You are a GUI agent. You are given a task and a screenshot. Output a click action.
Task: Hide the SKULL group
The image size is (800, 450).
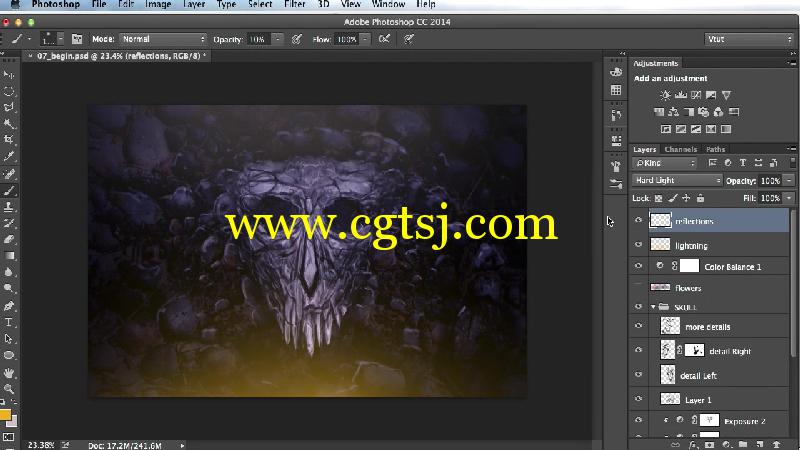coord(638,307)
